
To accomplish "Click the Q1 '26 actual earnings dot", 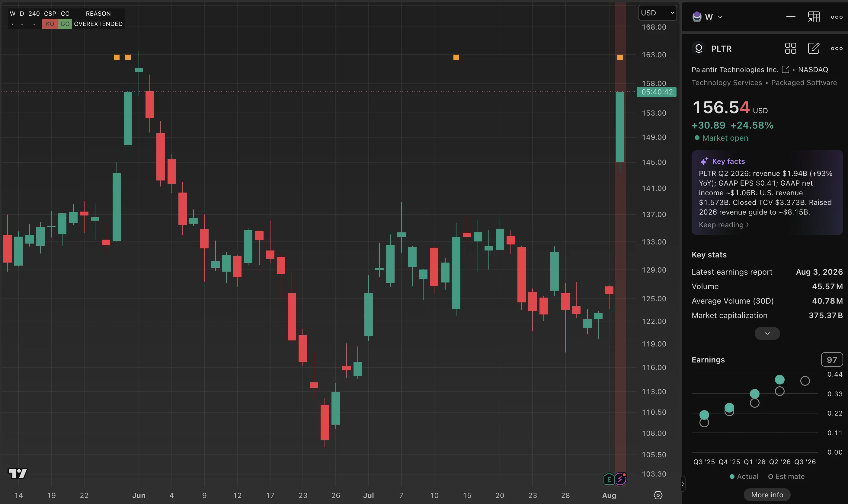I will pos(754,394).
